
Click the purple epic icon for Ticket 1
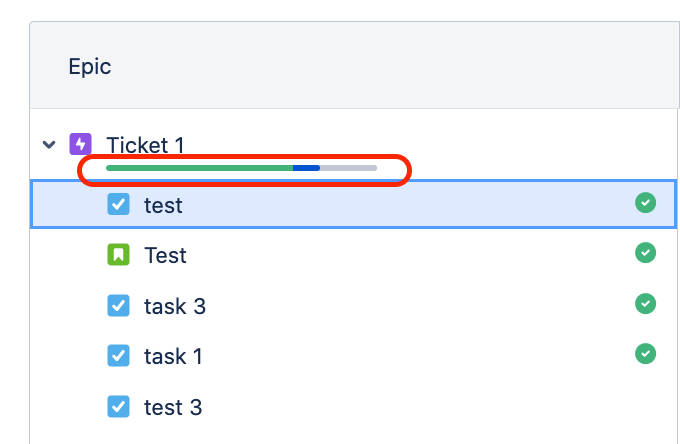[80, 144]
